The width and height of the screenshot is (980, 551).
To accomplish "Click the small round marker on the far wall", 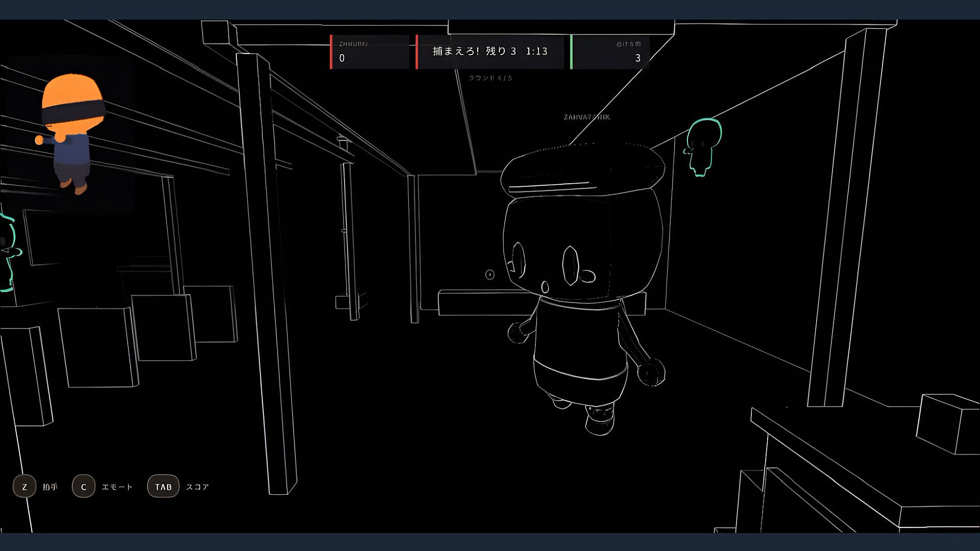I will [489, 275].
